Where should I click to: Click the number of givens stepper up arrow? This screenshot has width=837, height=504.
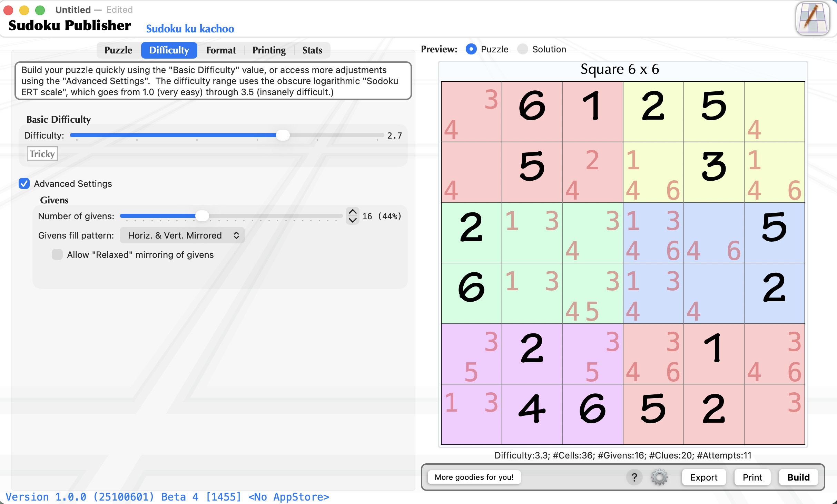(x=353, y=212)
